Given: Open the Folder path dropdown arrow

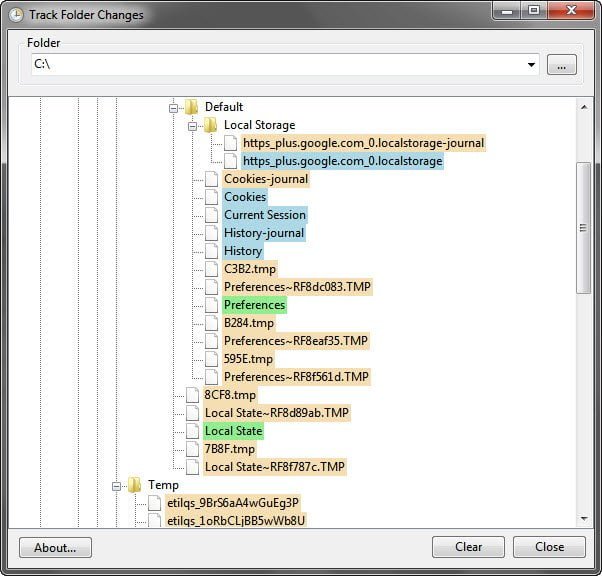Looking at the screenshot, I should 531,65.
